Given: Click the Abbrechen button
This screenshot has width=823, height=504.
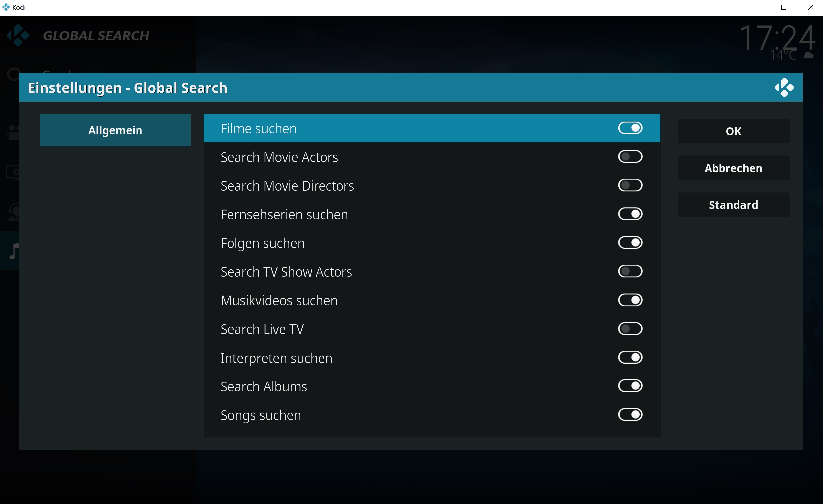Looking at the screenshot, I should click(733, 168).
